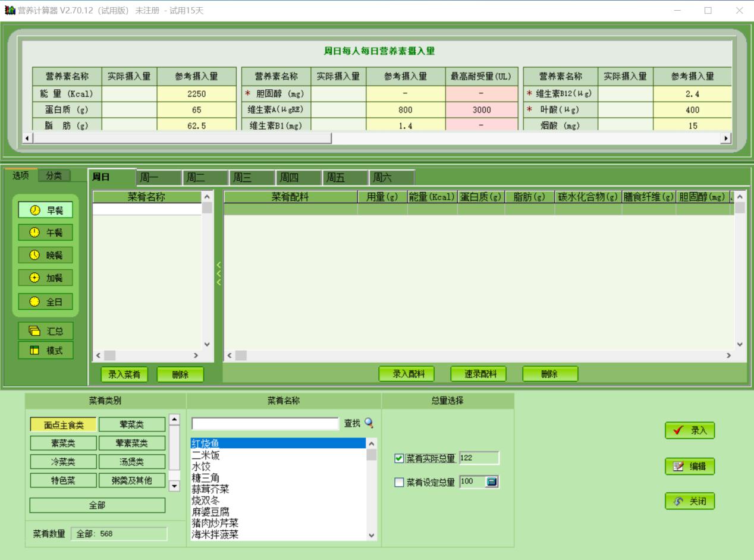Switch to the 周五 tab

click(344, 177)
